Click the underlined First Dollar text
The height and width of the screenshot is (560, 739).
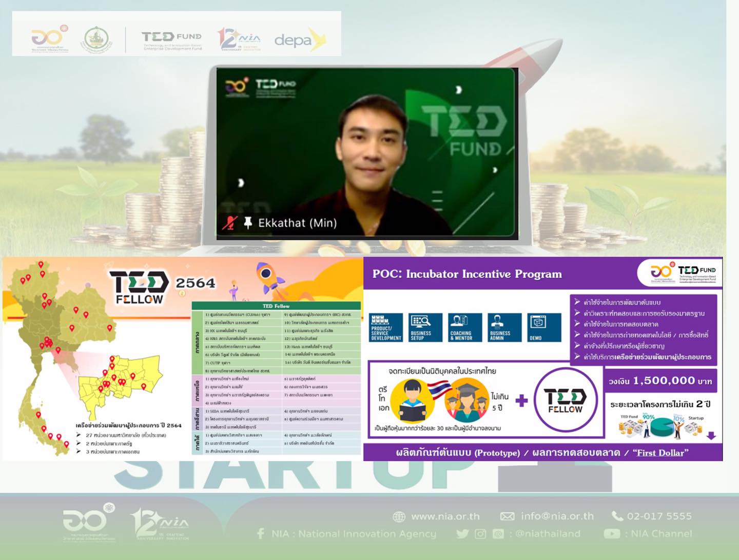pyautogui.click(x=660, y=453)
